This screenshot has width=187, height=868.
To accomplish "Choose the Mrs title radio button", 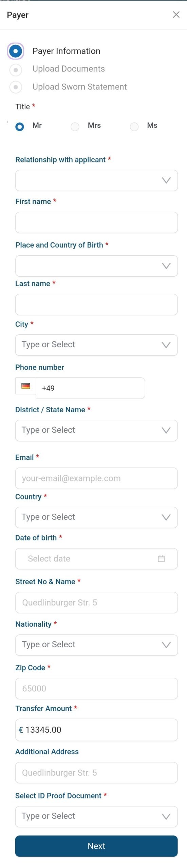I will pos(75,127).
